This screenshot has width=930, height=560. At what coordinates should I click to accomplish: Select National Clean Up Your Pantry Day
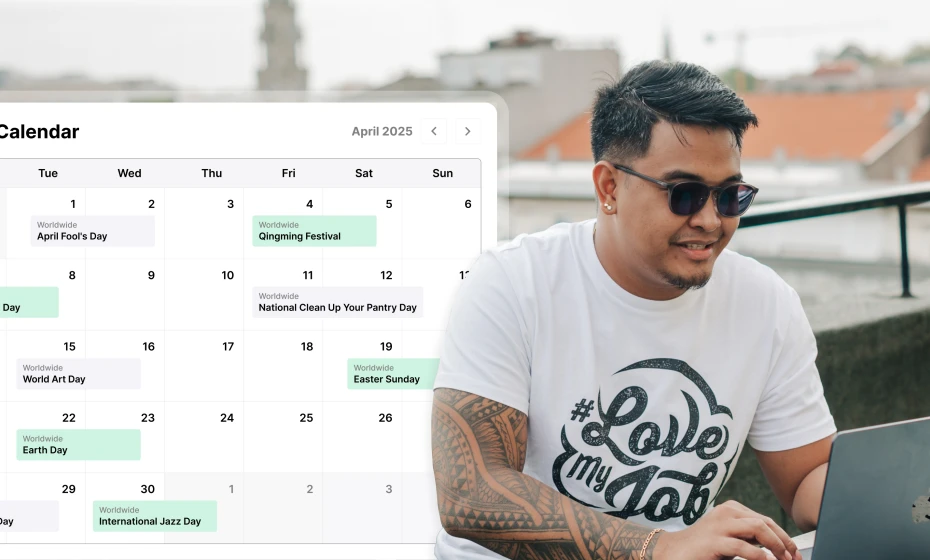pyautogui.click(x=337, y=302)
